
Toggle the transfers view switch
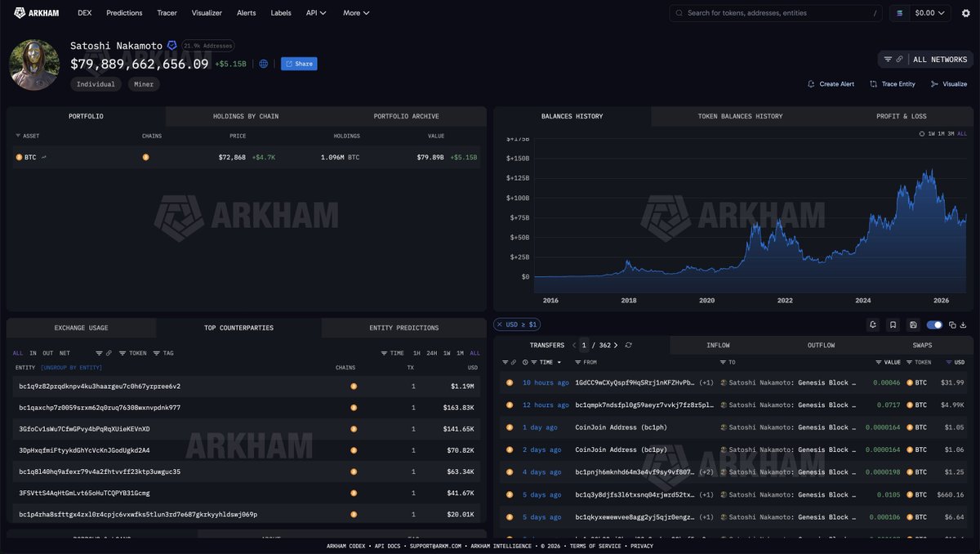(934, 325)
